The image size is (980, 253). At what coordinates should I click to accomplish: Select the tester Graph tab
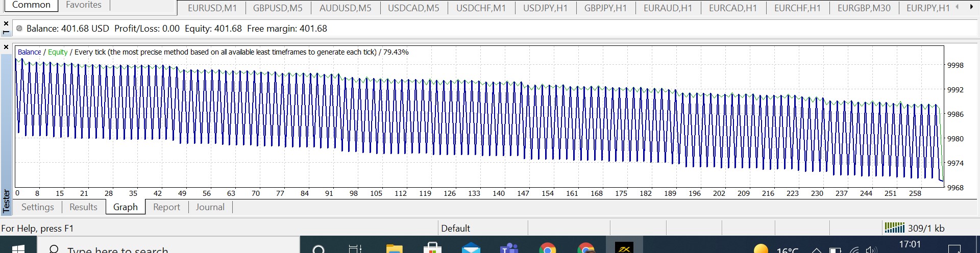pos(126,207)
